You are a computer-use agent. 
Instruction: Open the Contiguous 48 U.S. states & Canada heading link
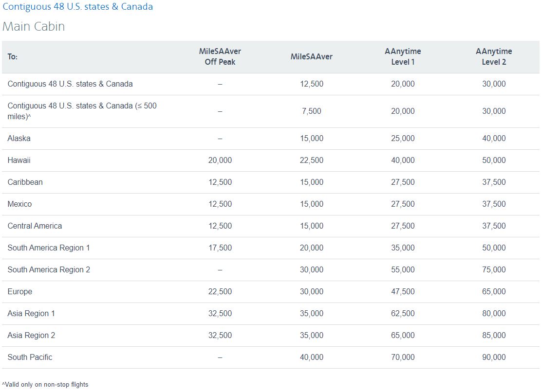coord(77,6)
